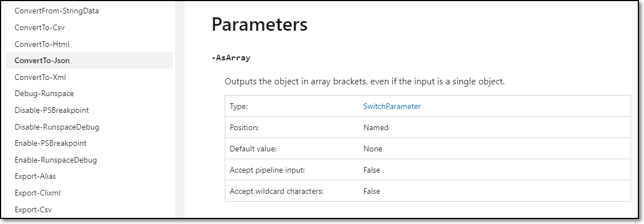Select Export-Clixml from the cmdlet list
Viewport: 644px width, 224px height.
pos(37,193)
